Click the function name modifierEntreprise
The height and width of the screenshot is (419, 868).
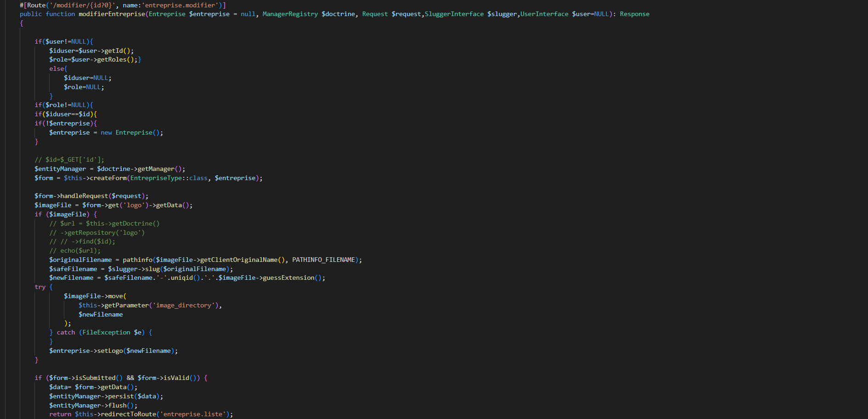tap(112, 14)
